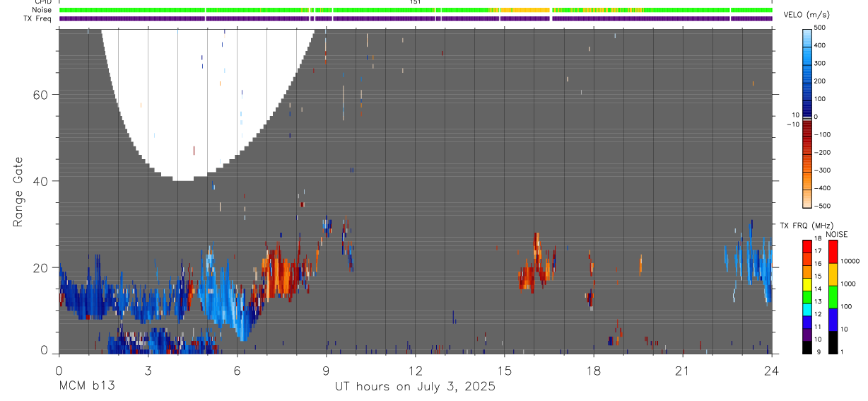Click the VELO velocity gradient color bar
Viewport: 868px width, 401px height.
[x=807, y=117]
